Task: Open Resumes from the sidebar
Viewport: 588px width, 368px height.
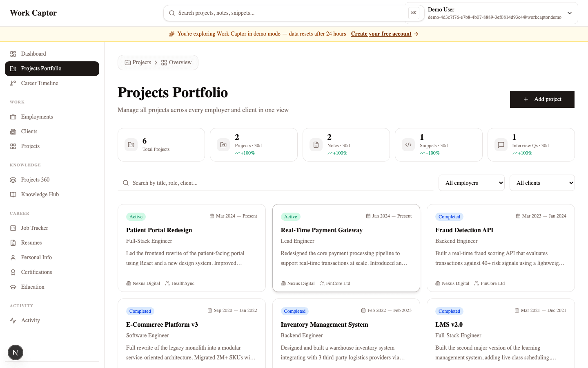Action: (x=52, y=243)
